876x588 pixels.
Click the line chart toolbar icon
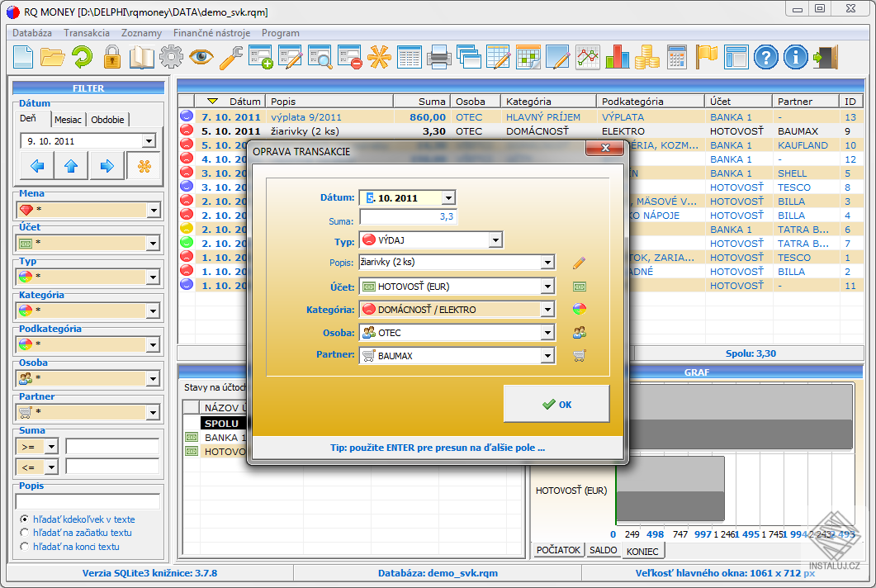(x=588, y=57)
